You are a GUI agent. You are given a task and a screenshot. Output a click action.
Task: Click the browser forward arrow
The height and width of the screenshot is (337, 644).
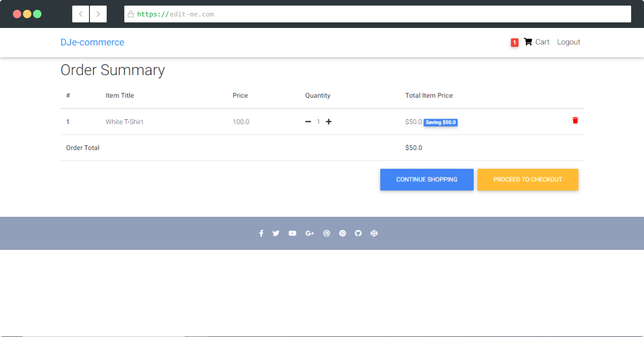point(98,14)
